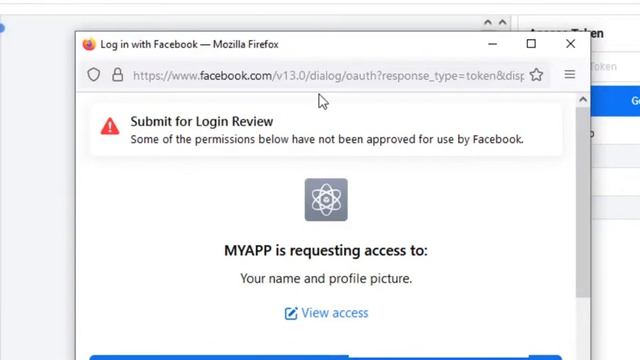Click the edit icon beside View access
The height and width of the screenshot is (360, 640).
click(x=291, y=313)
